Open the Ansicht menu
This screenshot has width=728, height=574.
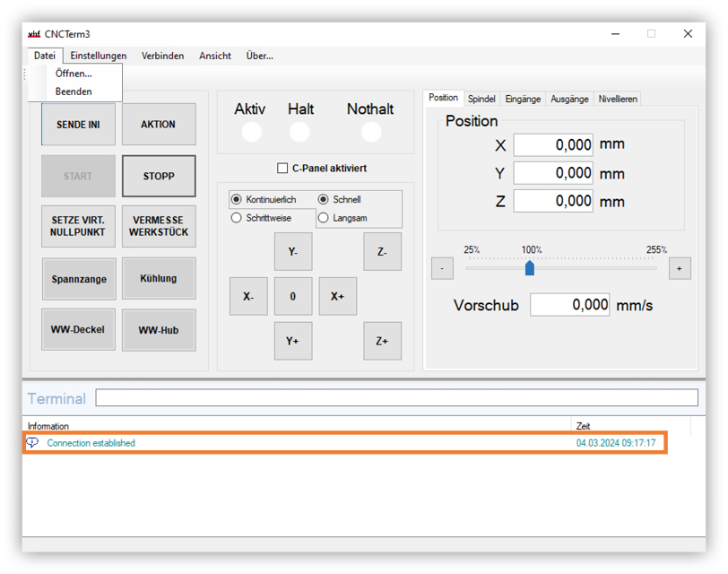(x=215, y=56)
